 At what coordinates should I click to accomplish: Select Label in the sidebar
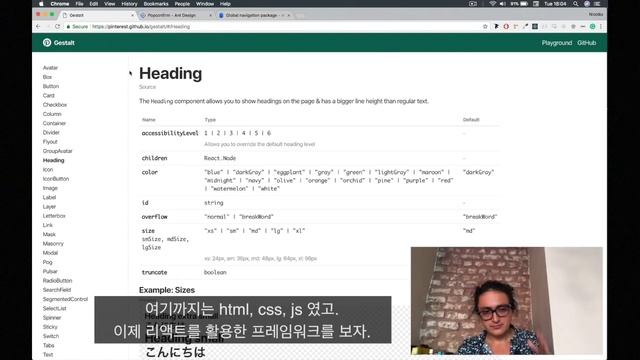(x=49, y=198)
